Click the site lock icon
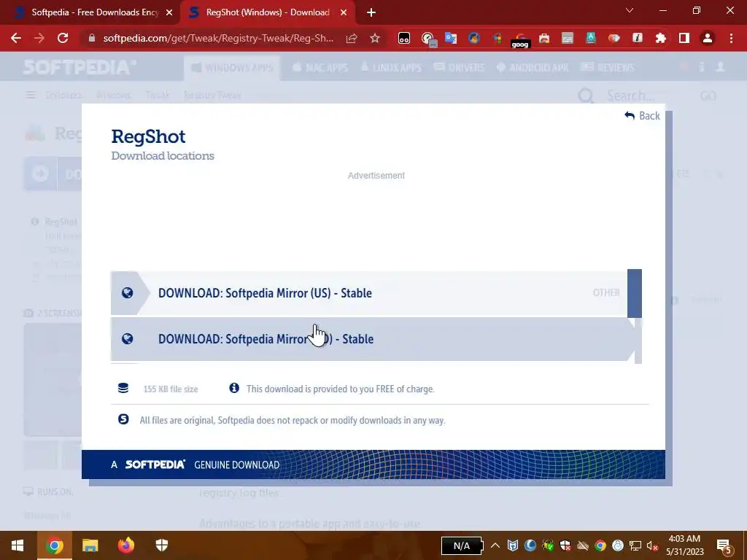 pos(92,38)
